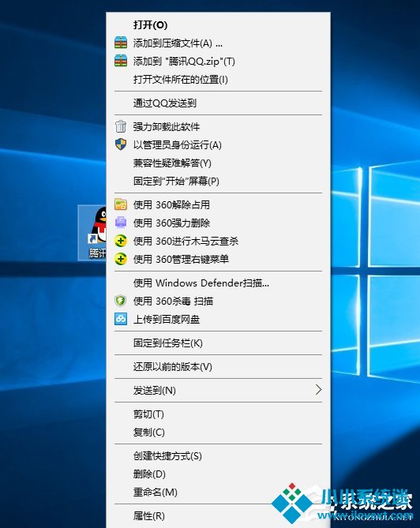Open the 发送到(N) menu entry
The image size is (420, 528).
point(218,390)
